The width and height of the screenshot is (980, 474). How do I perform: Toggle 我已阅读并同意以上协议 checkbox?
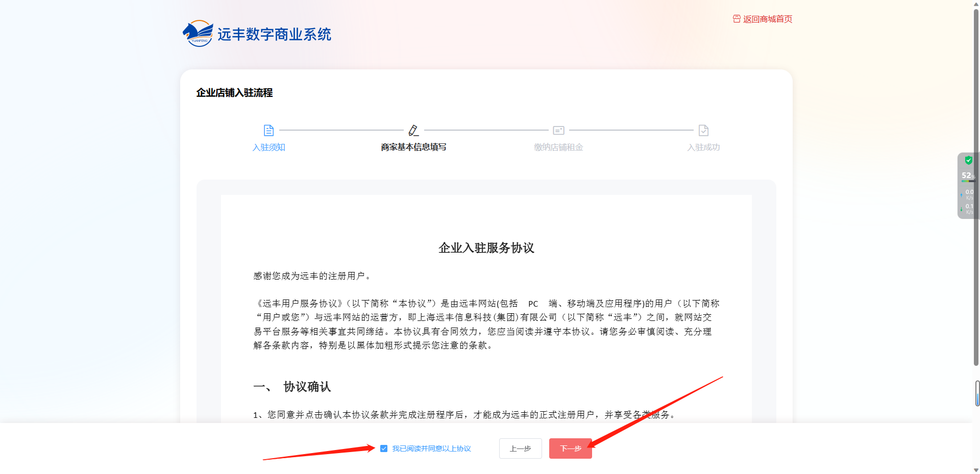(x=384, y=448)
